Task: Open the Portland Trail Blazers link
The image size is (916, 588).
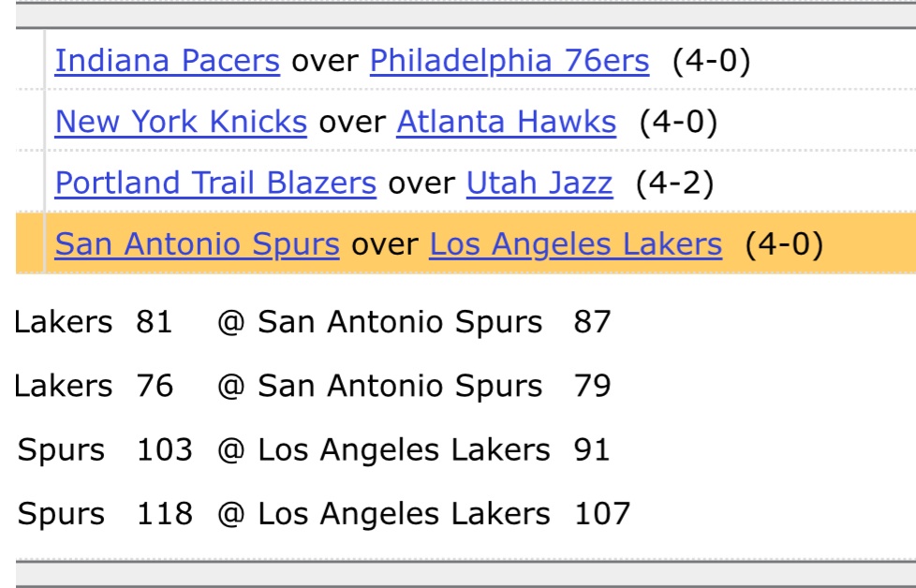Action: (215, 183)
